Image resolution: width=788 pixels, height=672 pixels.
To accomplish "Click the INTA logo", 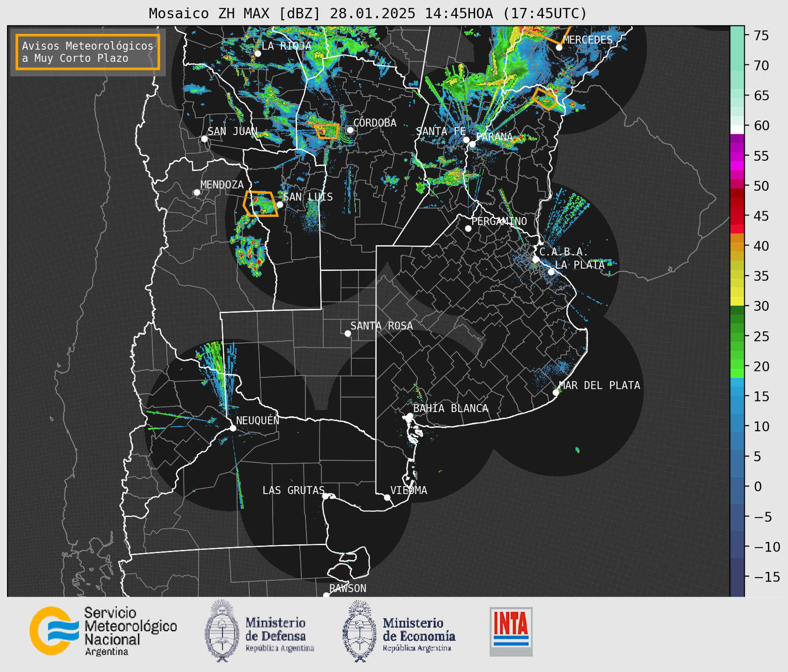I will tap(511, 631).
